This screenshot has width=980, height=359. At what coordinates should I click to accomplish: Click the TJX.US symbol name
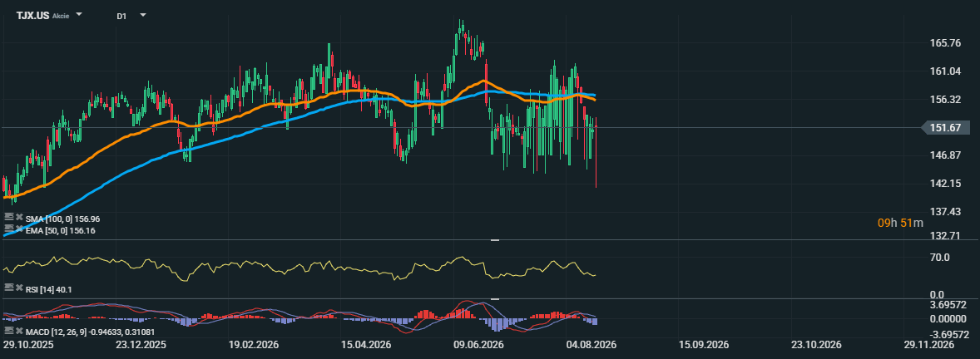click(32, 15)
